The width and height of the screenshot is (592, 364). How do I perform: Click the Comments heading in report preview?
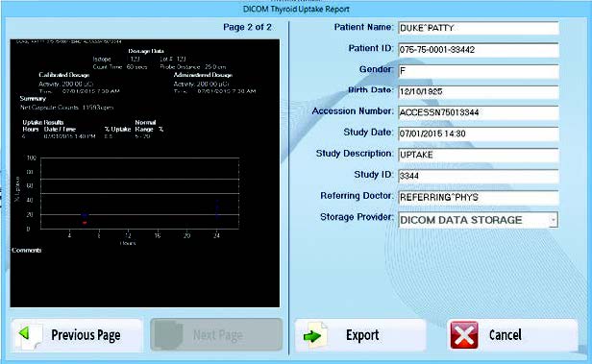coord(27,250)
